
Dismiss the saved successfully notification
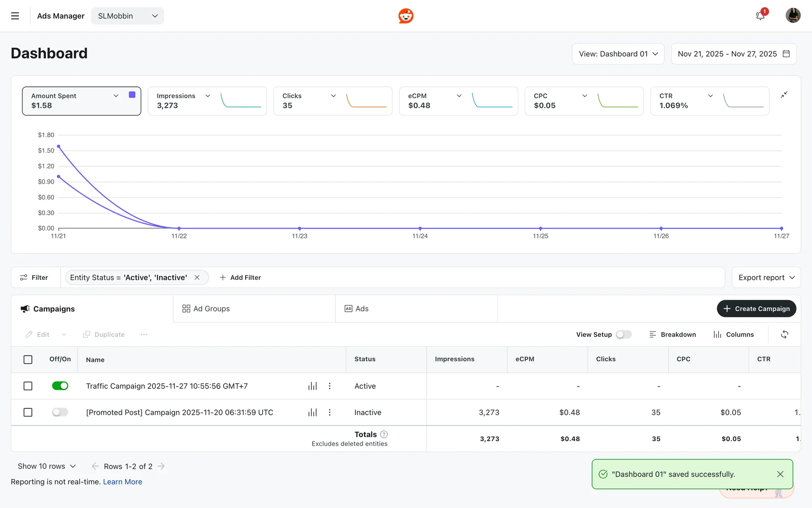click(x=780, y=474)
